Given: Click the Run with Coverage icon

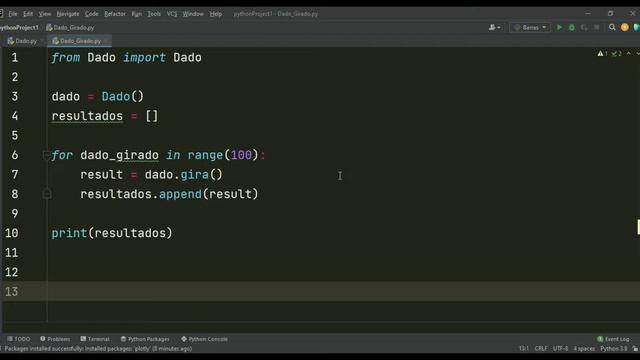Looking at the screenshot, I should coord(584,27).
